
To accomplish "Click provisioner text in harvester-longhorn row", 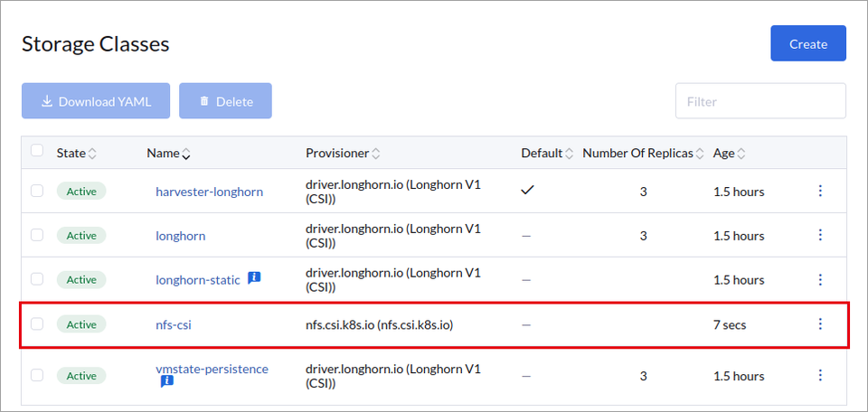I will 393,192.
